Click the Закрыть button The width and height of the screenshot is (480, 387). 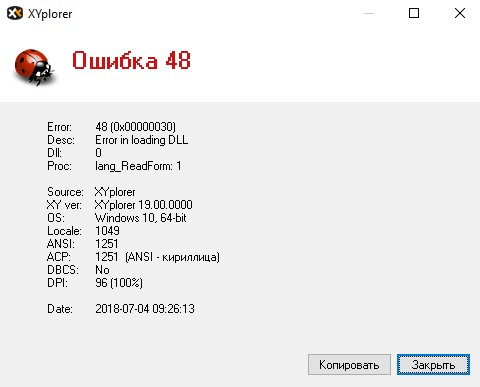click(x=433, y=364)
